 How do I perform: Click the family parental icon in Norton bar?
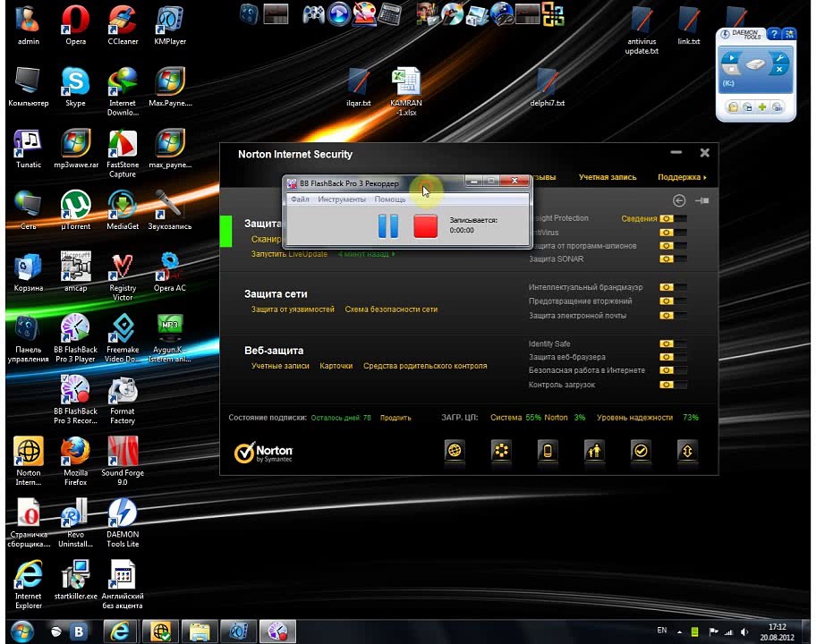(x=594, y=451)
